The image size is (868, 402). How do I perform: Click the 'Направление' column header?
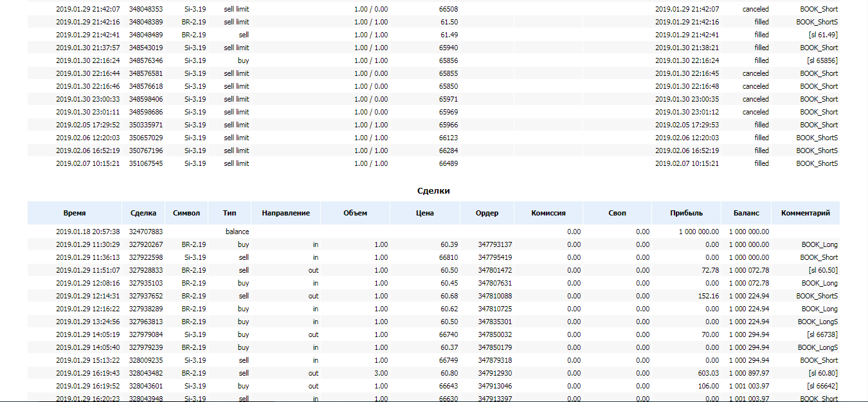pyautogui.click(x=285, y=213)
